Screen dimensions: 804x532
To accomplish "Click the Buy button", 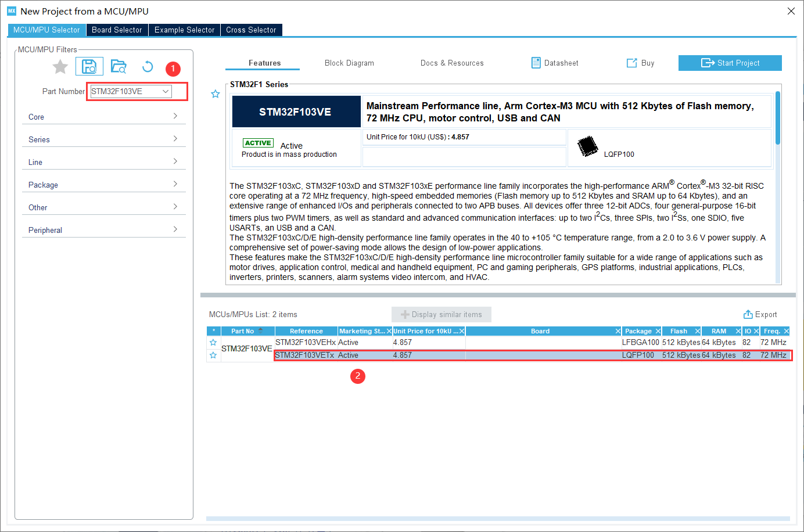I will [640, 63].
